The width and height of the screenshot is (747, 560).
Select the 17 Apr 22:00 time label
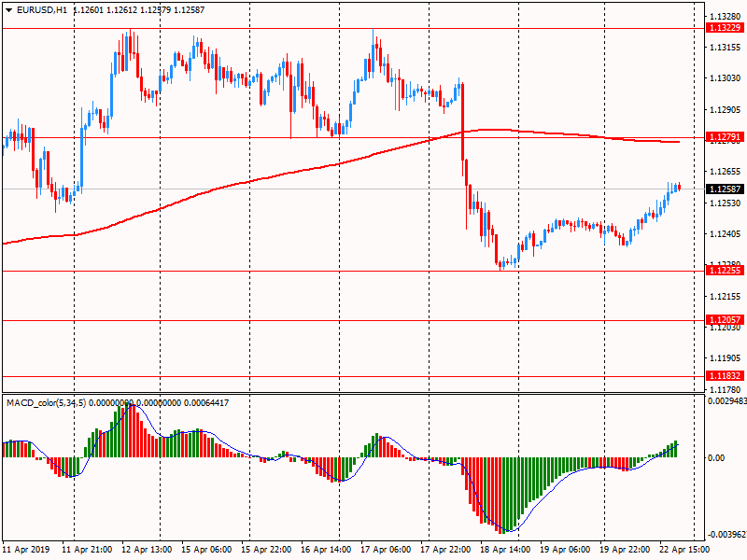pos(446,550)
